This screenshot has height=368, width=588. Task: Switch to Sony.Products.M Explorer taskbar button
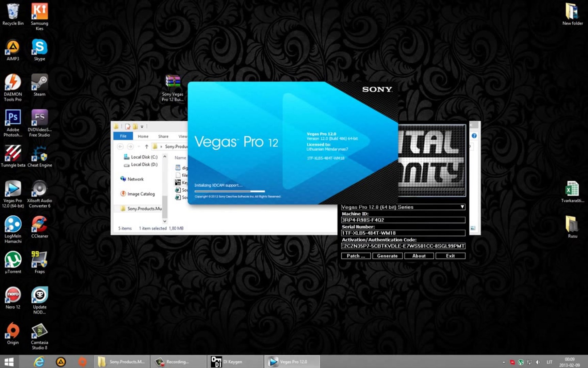pyautogui.click(x=122, y=362)
